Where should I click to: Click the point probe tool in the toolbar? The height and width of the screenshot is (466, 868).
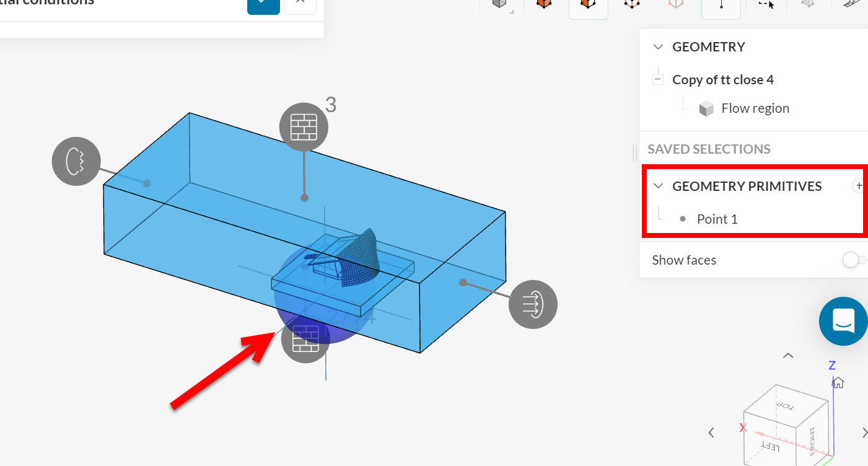pos(721,8)
